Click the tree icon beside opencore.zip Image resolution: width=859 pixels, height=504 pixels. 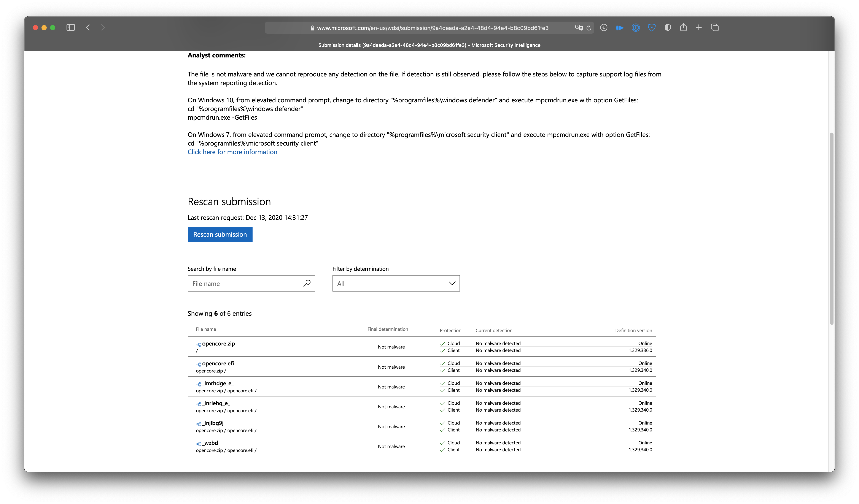click(198, 344)
